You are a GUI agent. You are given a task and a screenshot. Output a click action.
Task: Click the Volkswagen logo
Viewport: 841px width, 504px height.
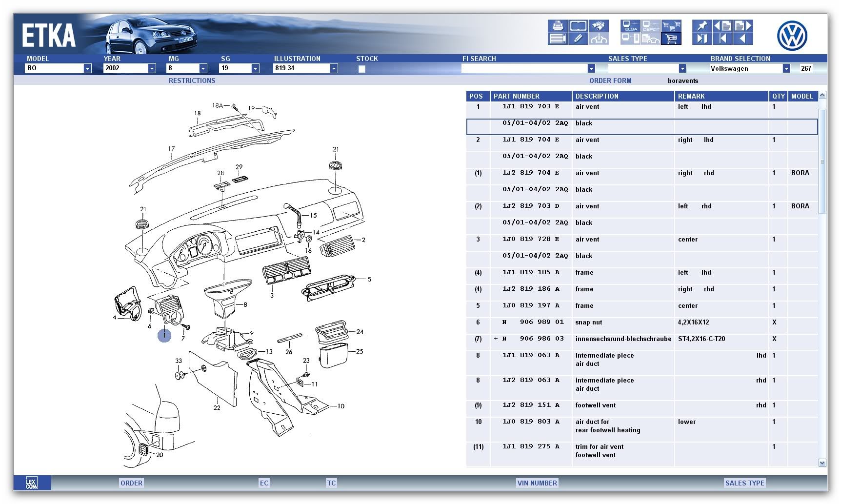point(792,36)
